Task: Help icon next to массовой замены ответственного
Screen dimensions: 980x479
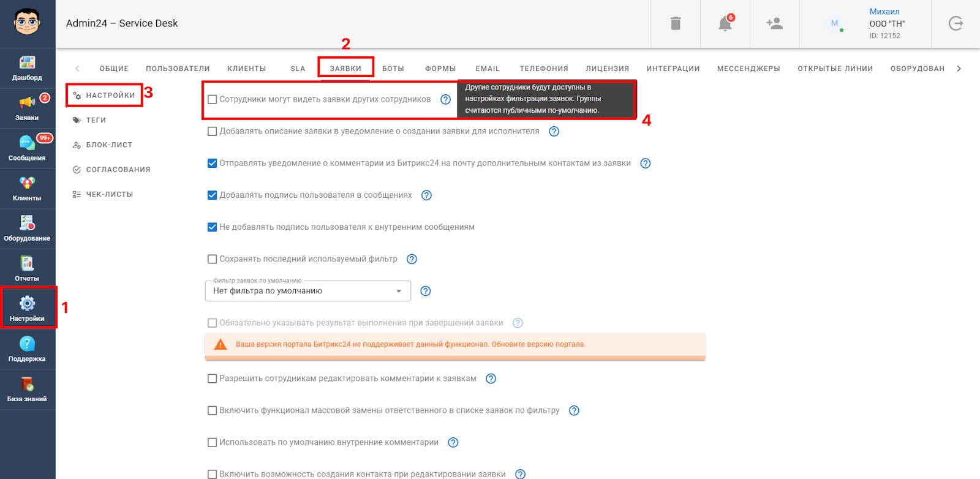Action: tap(575, 410)
